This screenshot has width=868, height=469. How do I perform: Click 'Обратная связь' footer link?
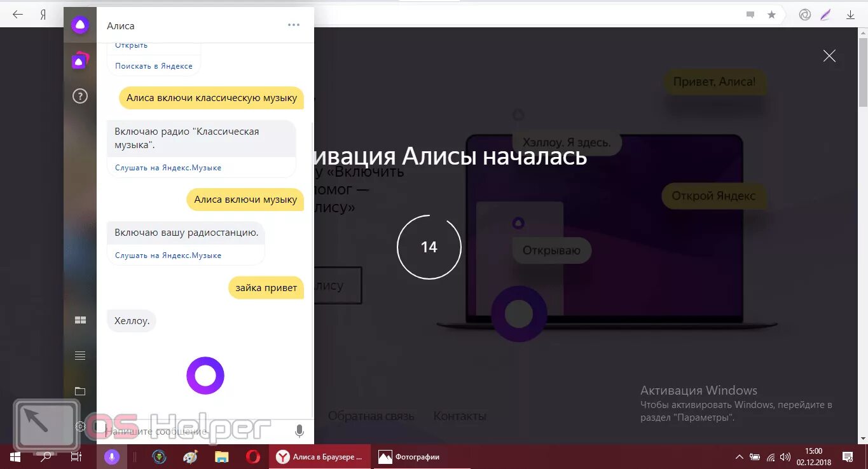tap(371, 416)
